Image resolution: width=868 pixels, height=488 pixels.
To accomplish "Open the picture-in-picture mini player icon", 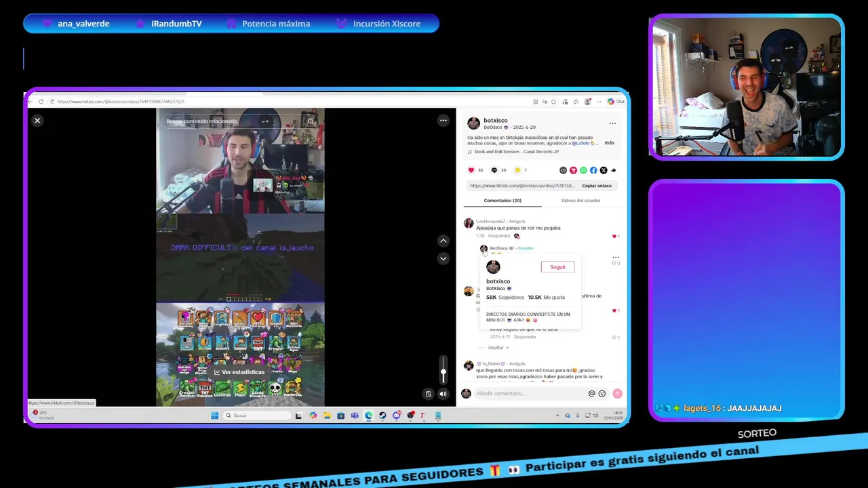I will [x=429, y=394].
